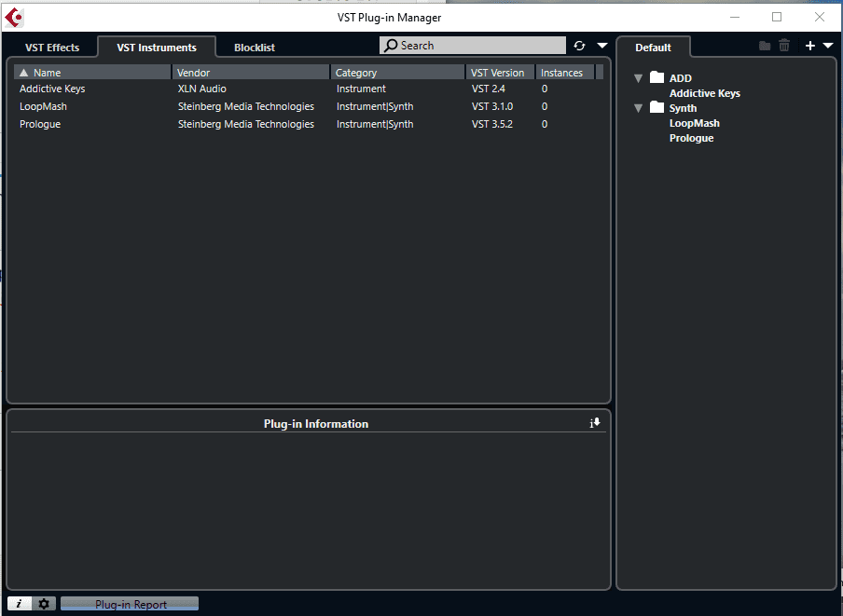This screenshot has width=843, height=616.
Task: Click the VST 2.4 version cell
Action: pyautogui.click(x=489, y=89)
